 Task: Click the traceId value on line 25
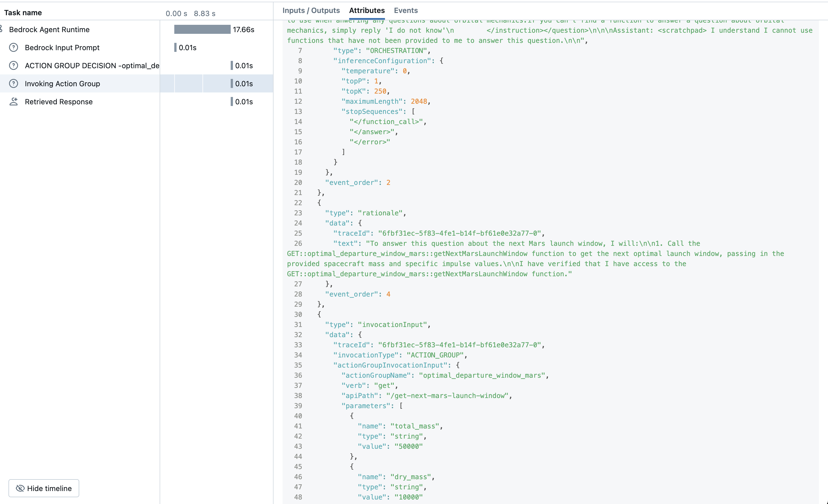click(459, 233)
